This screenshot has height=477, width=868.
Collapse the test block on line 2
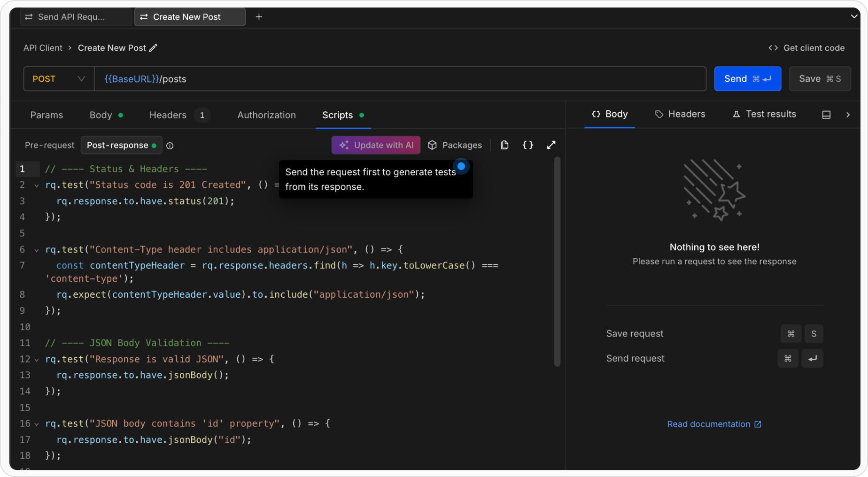tap(37, 185)
